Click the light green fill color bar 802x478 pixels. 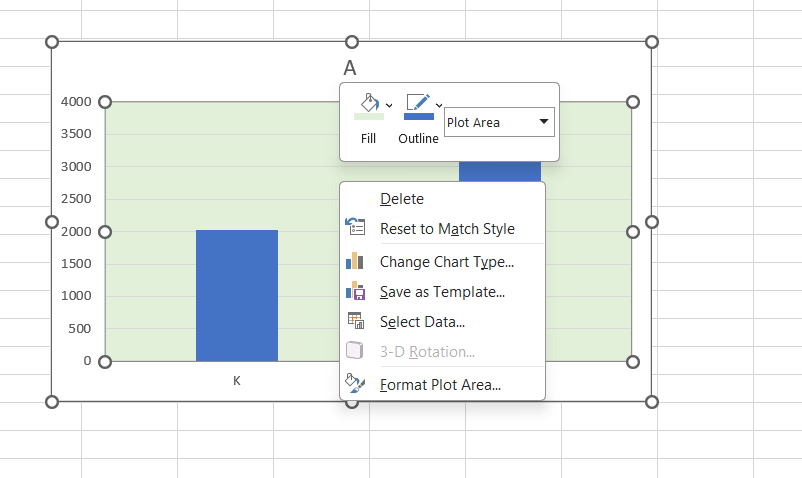(369, 117)
